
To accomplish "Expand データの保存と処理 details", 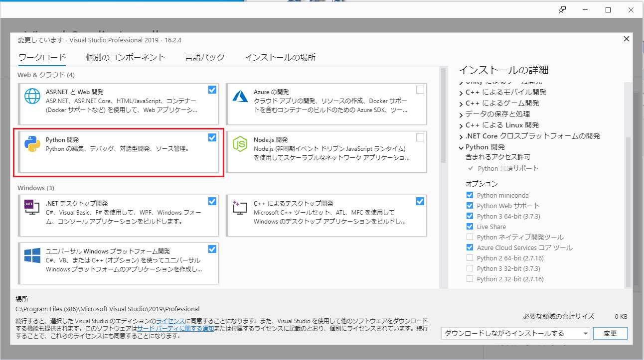I will tap(461, 115).
